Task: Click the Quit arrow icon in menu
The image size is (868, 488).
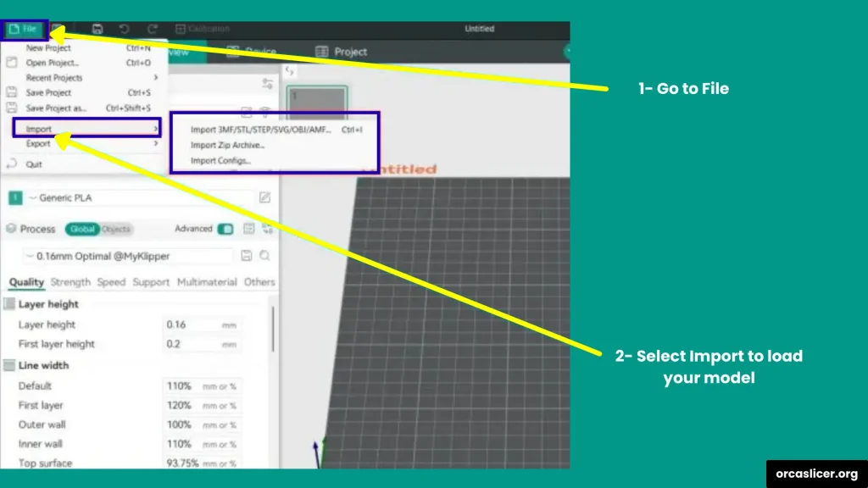Action: 12,164
